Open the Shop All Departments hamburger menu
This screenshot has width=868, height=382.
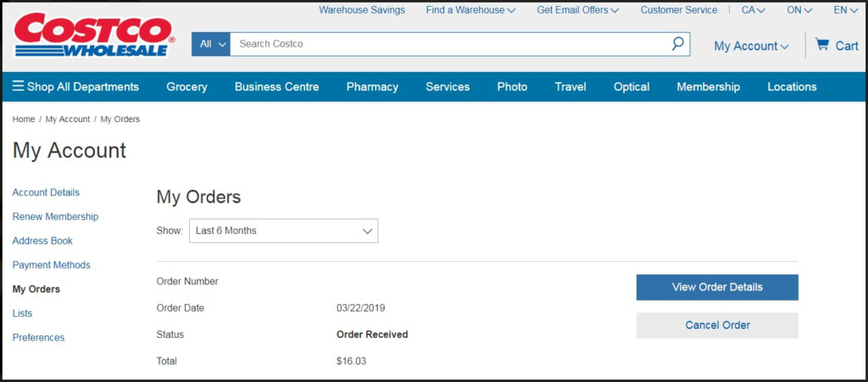coord(75,86)
